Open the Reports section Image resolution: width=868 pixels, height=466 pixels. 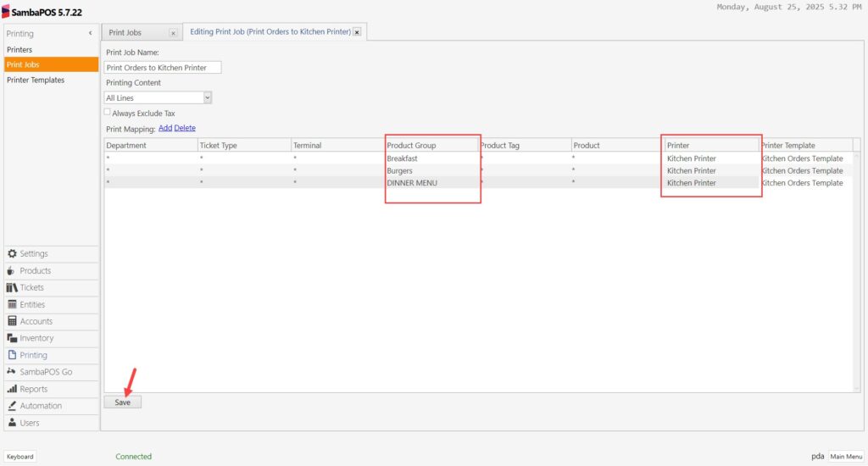click(51, 389)
